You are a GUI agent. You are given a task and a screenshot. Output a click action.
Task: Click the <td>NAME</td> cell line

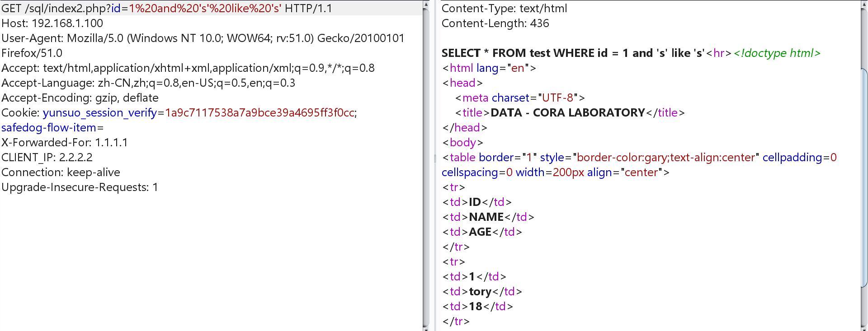point(488,217)
